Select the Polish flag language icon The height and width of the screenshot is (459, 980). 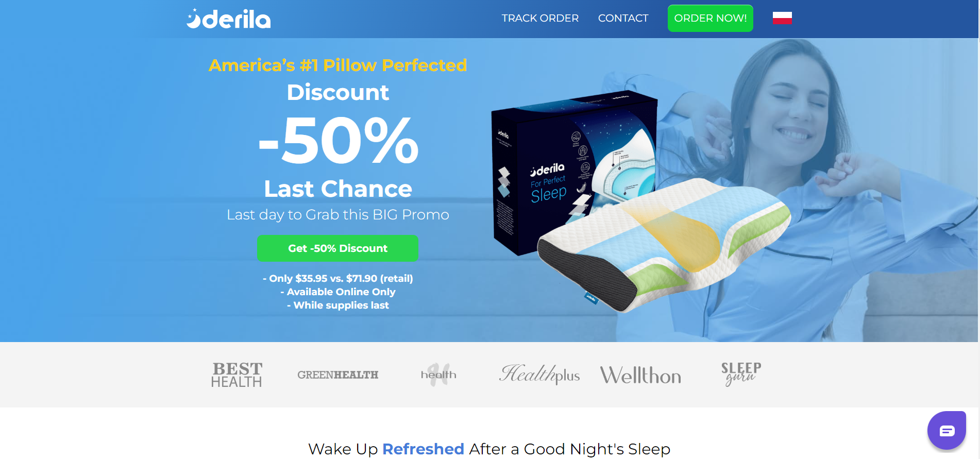782,18
